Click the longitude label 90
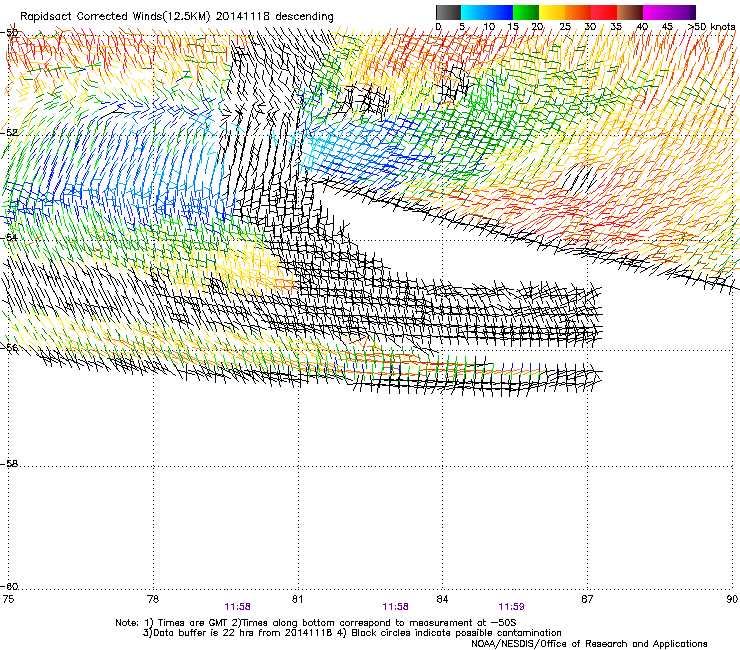 (x=732, y=599)
